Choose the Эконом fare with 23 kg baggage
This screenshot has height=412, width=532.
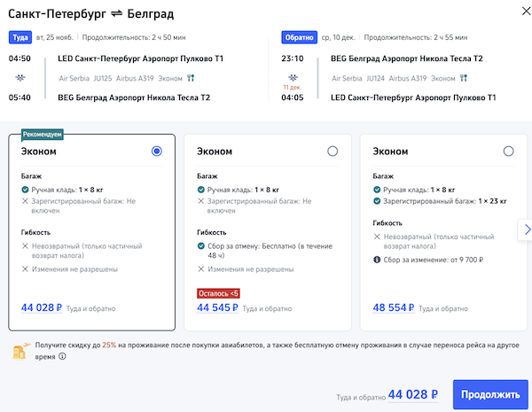pyautogui.click(x=508, y=152)
